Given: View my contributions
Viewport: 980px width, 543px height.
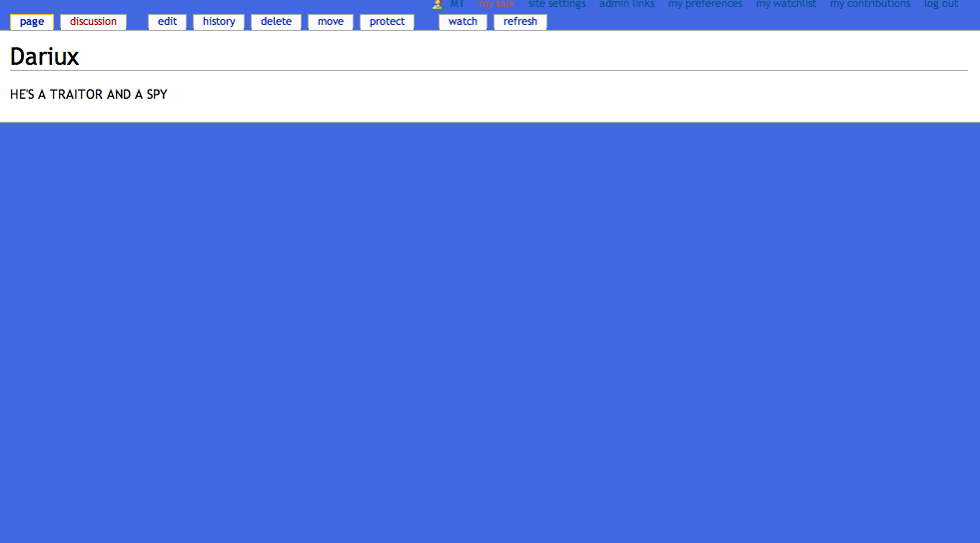Looking at the screenshot, I should (x=870, y=4).
